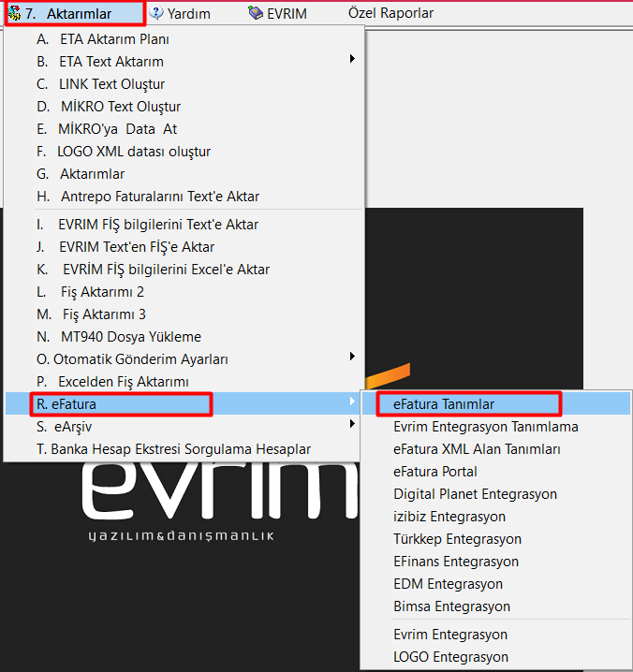Expand Otomatik Gönderim Ayarları submenu arrow

coord(352,357)
